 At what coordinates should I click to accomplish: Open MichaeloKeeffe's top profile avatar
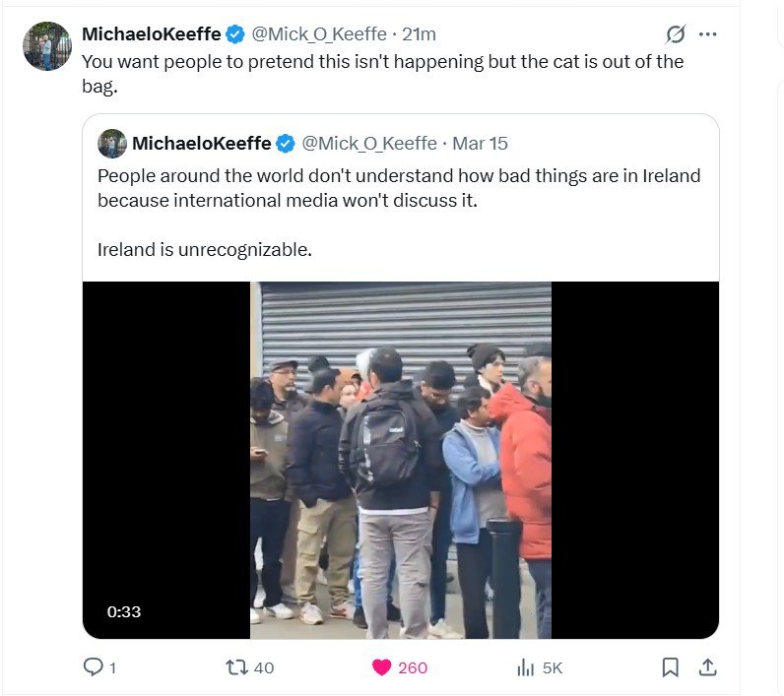[47, 46]
